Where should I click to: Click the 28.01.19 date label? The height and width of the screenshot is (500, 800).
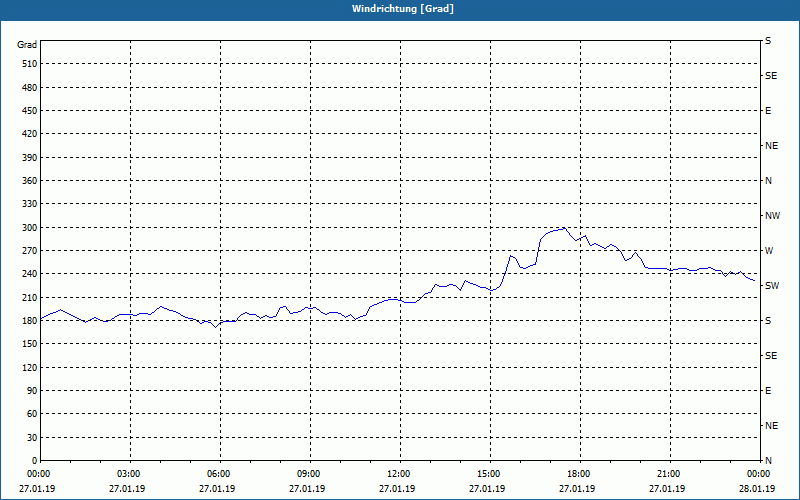click(757, 489)
